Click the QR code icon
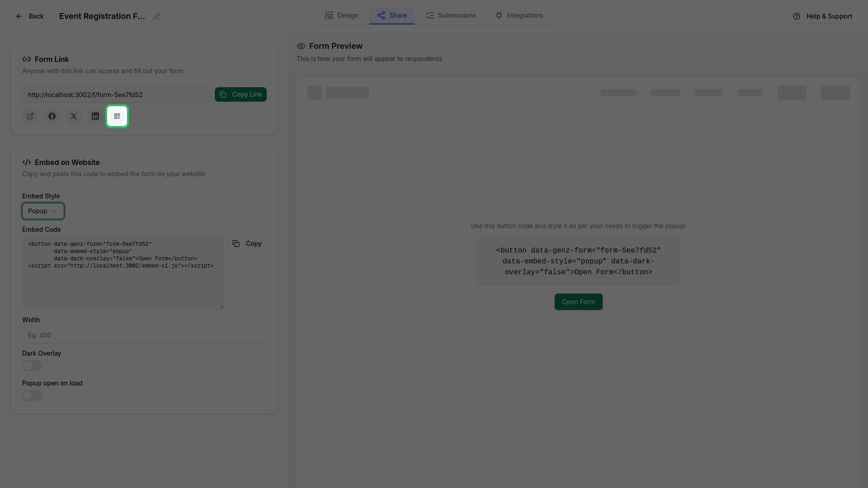This screenshot has height=488, width=868. (117, 116)
